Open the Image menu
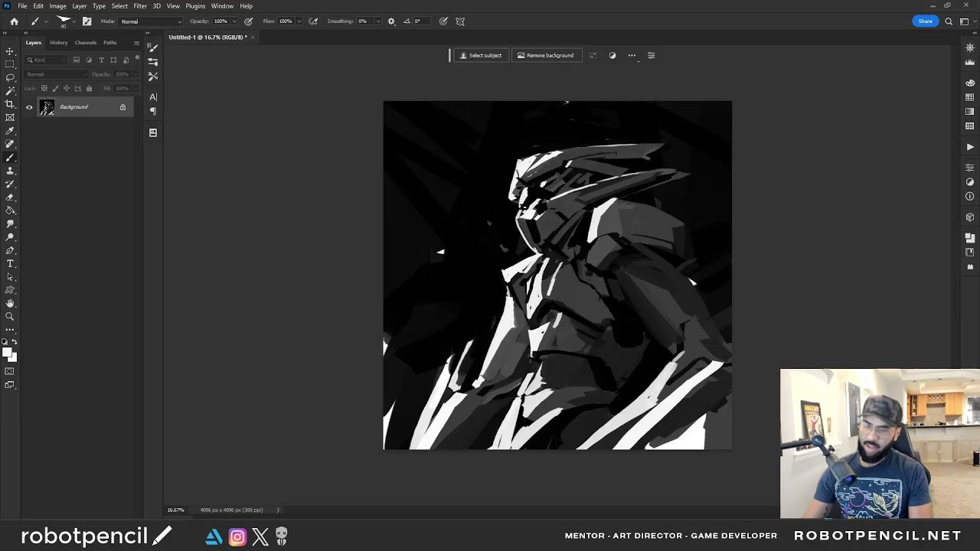 [x=57, y=6]
